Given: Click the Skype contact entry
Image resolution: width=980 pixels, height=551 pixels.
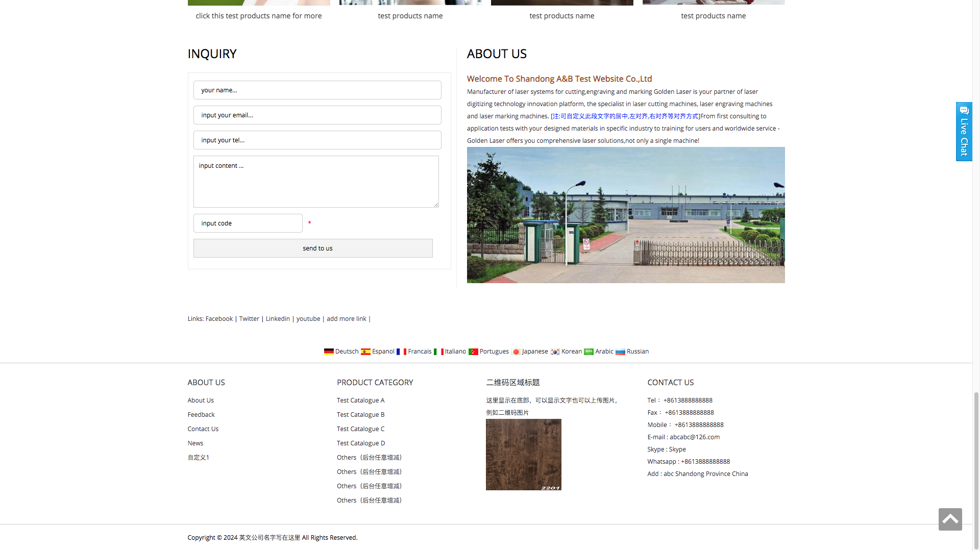Looking at the screenshot, I should click(x=667, y=449).
